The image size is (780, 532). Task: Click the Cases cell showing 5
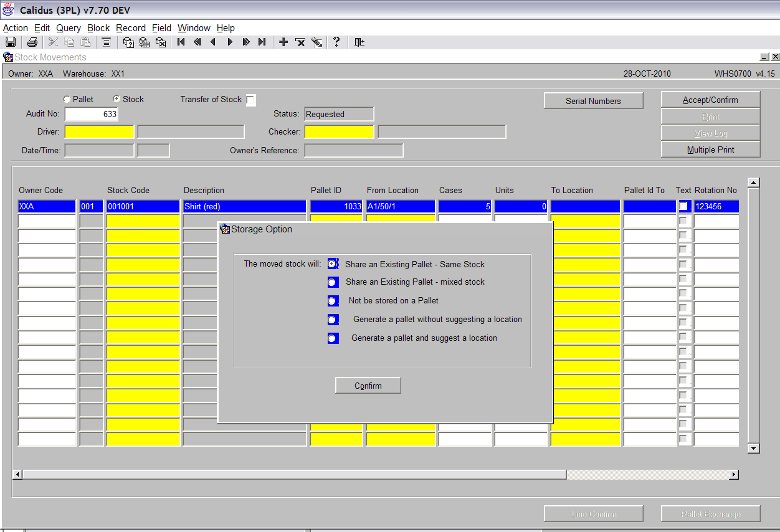coord(465,206)
